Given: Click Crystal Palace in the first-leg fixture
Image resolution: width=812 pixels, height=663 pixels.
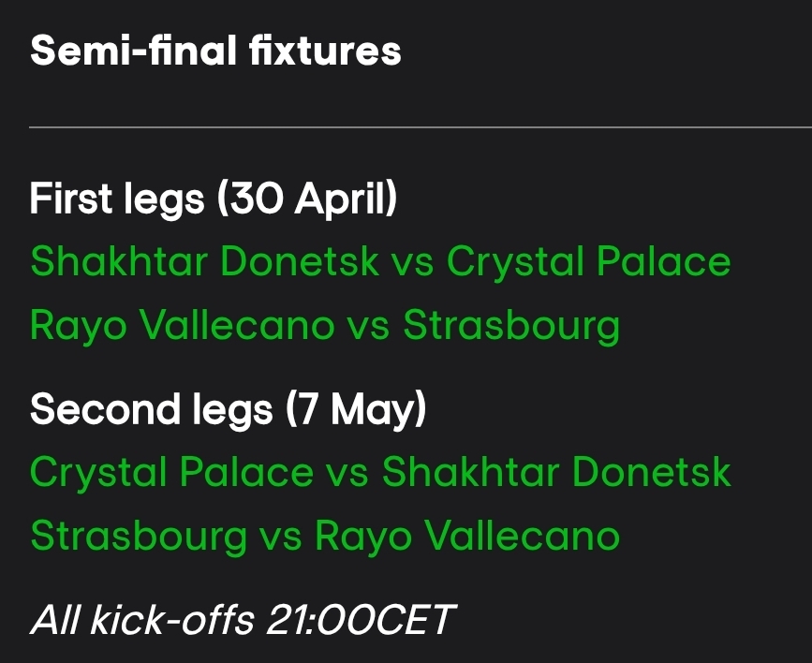Looking at the screenshot, I should [x=588, y=262].
